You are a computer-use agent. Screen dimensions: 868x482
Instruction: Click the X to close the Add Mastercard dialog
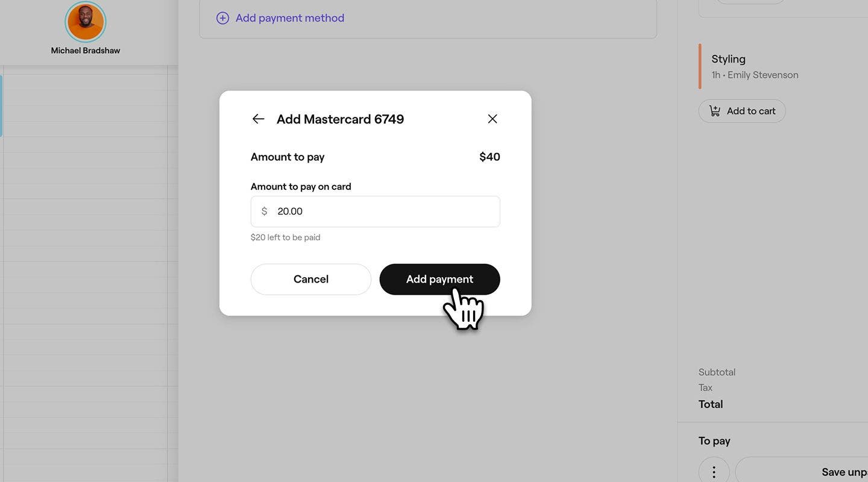[492, 117]
